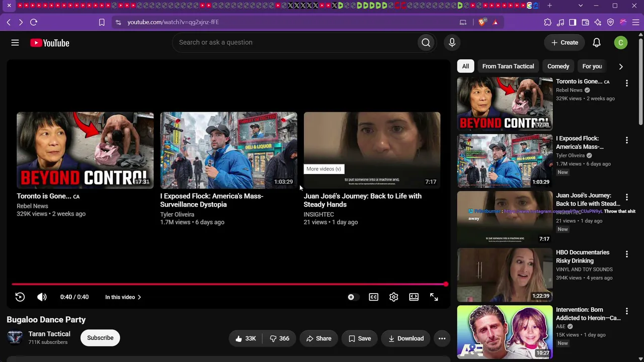Open the browser extensions puzzle icon
Viewport: 644px width, 362px height.
point(547,22)
